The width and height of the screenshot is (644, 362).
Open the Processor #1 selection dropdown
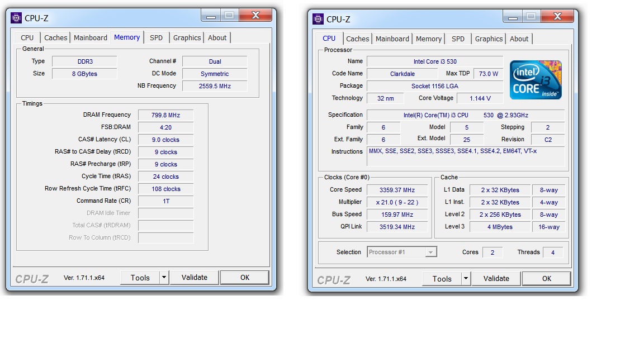tap(402, 252)
